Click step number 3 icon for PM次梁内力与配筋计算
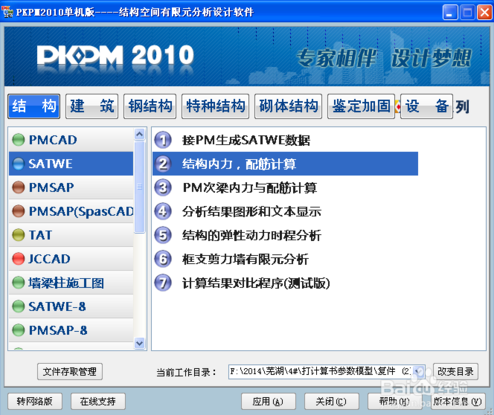The width and height of the screenshot is (494, 415). point(163,188)
